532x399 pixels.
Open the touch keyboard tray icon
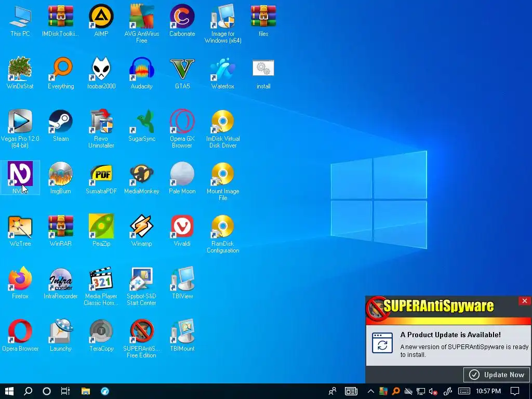point(464,392)
